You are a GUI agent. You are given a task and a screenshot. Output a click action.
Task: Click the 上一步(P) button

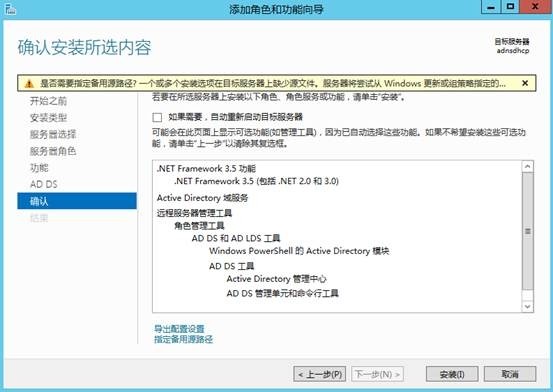coord(320,374)
